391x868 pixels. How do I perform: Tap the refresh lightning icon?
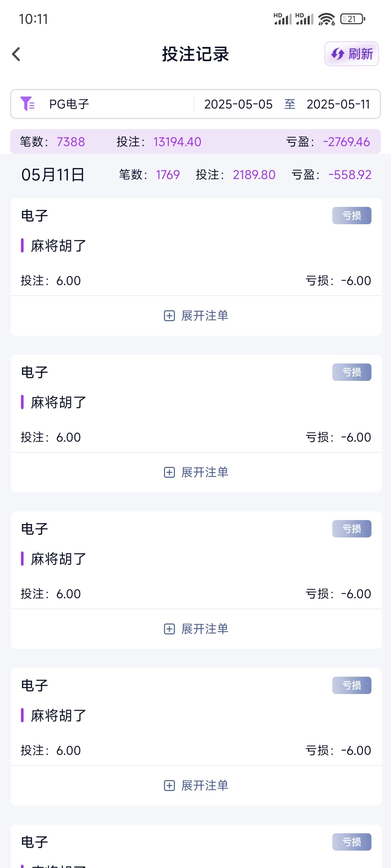point(337,54)
